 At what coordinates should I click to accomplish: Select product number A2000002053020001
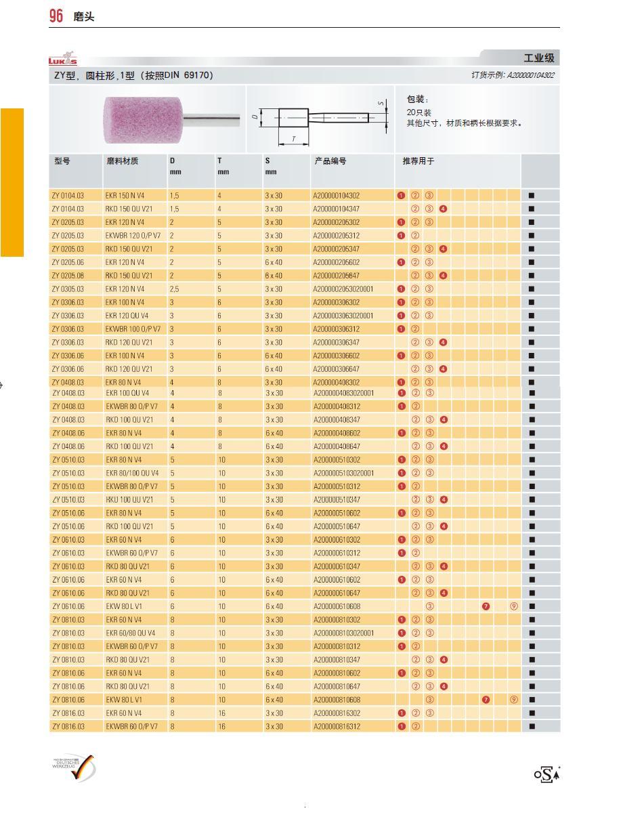click(343, 289)
